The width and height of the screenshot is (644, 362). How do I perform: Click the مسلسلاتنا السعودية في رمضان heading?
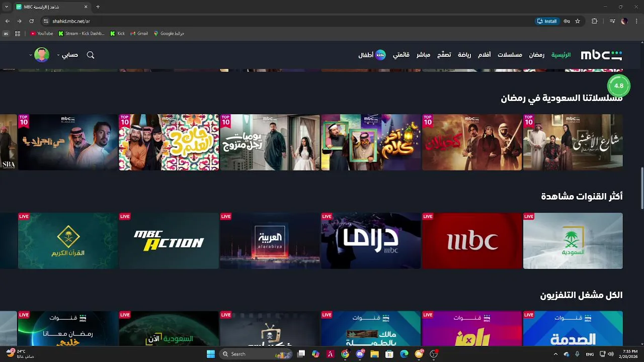[561, 99]
